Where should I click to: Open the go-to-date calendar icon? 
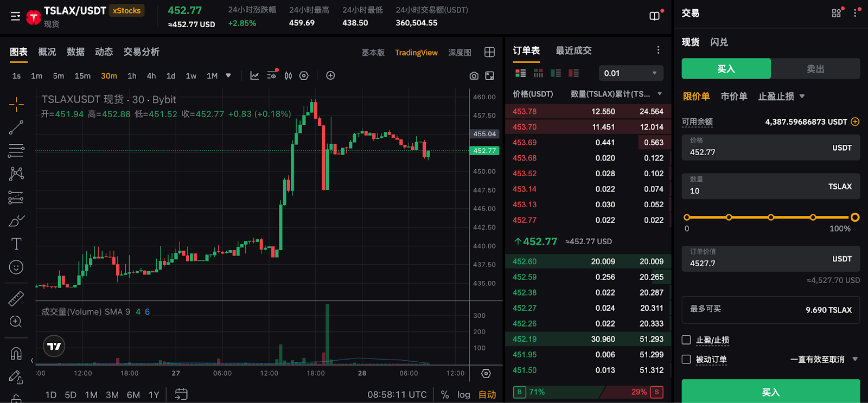(181, 394)
